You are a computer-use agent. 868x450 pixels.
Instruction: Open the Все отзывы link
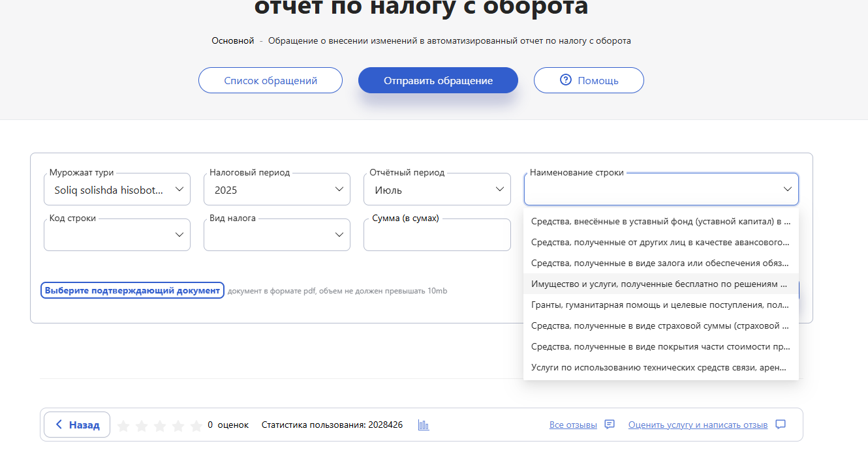coord(573,425)
